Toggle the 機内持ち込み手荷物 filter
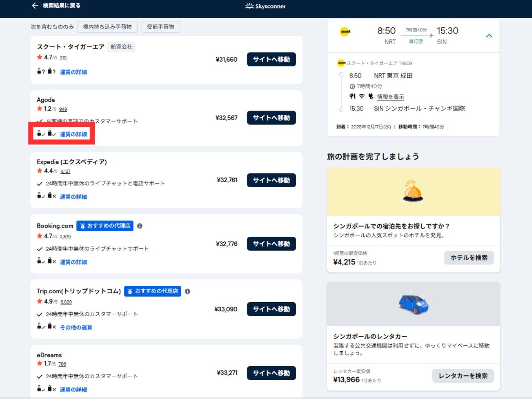Viewport: 532px width, 399px height. [x=107, y=27]
